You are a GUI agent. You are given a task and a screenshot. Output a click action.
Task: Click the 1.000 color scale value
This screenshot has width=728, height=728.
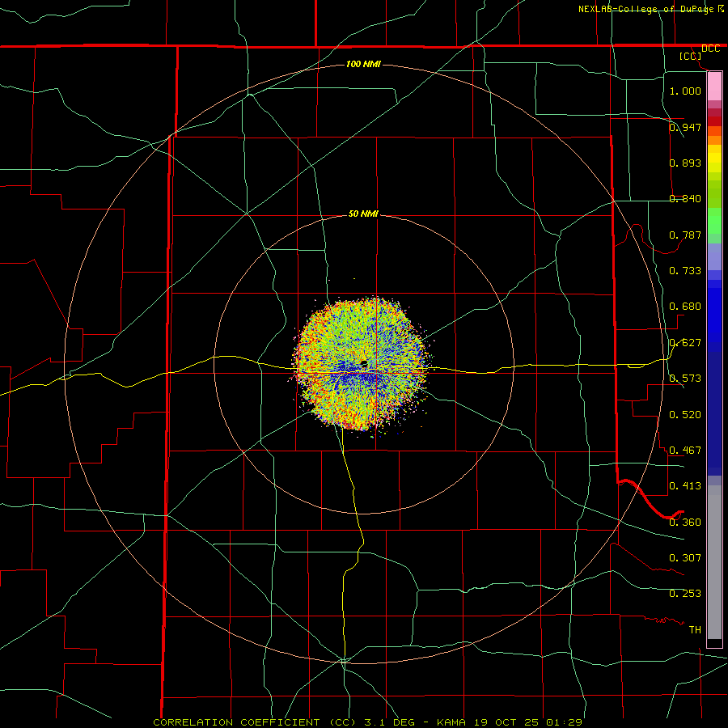pos(685,91)
